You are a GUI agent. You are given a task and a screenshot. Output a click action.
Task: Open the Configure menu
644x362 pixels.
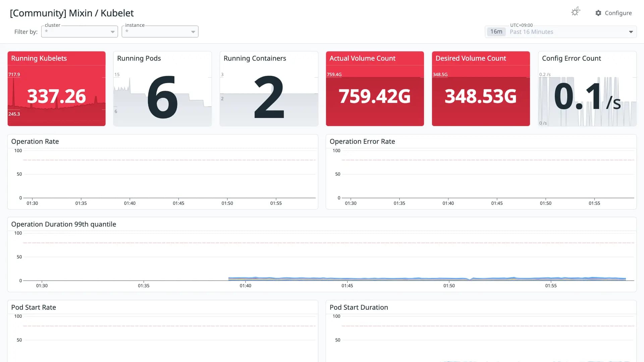[x=613, y=13]
